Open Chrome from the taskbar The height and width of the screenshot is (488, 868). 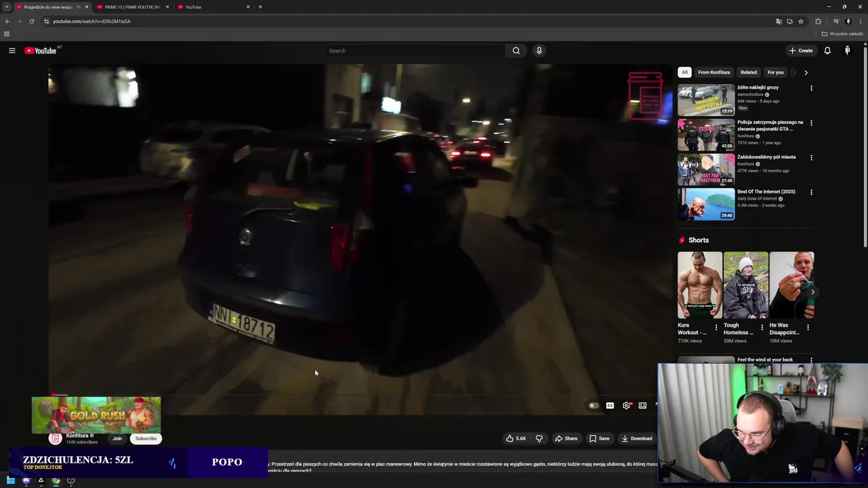[x=56, y=481]
